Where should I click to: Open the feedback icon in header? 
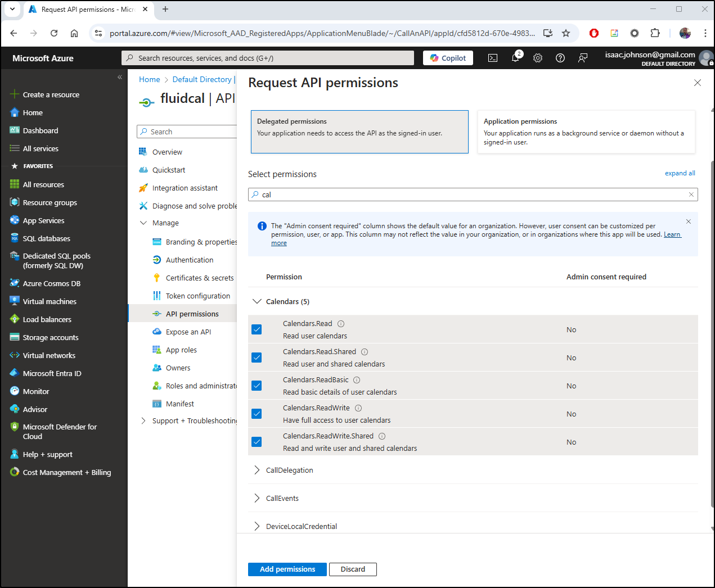583,58
